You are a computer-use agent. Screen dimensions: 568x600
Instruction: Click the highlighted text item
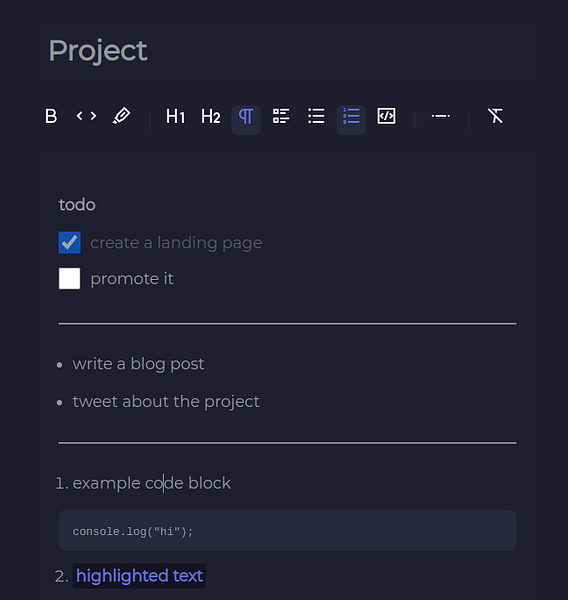[x=139, y=576]
